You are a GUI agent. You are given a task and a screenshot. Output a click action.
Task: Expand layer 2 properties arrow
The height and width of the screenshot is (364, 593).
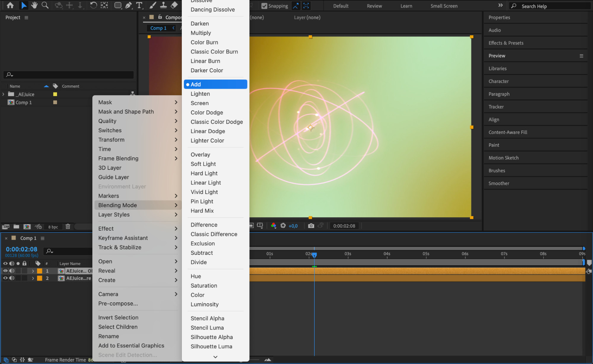pyautogui.click(x=33, y=278)
